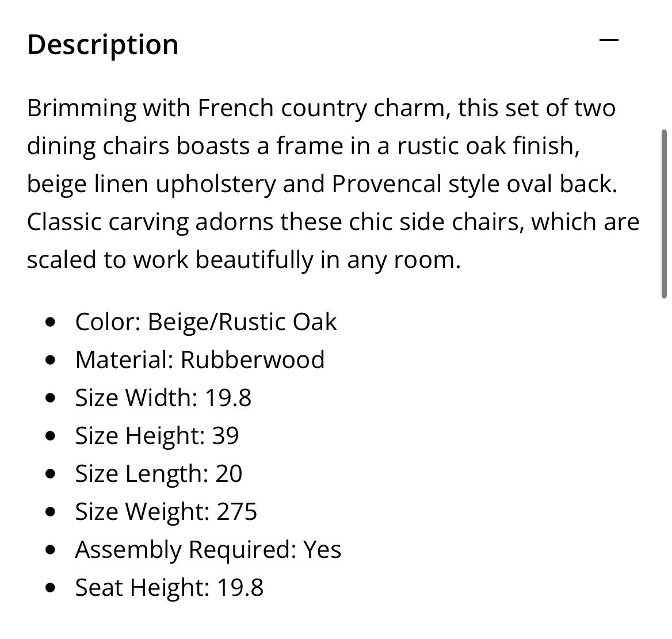Click the Color: Beige/Rustic Oak line

click(206, 322)
